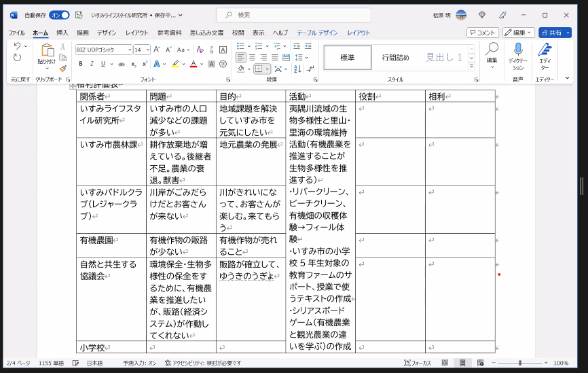The image size is (588, 373).
Task: Switch to Read Mode view
Action: click(445, 363)
